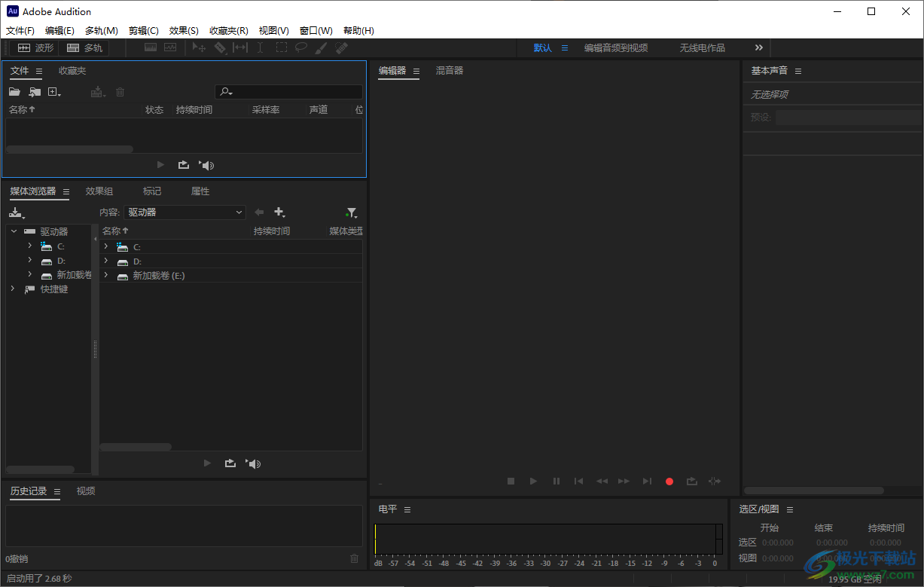The image size is (924, 587).
Task: Enable recording with the red record button
Action: [x=669, y=481]
